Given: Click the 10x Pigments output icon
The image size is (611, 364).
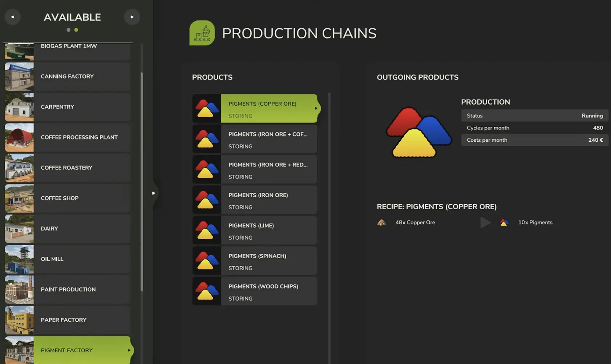Looking at the screenshot, I should (x=504, y=222).
